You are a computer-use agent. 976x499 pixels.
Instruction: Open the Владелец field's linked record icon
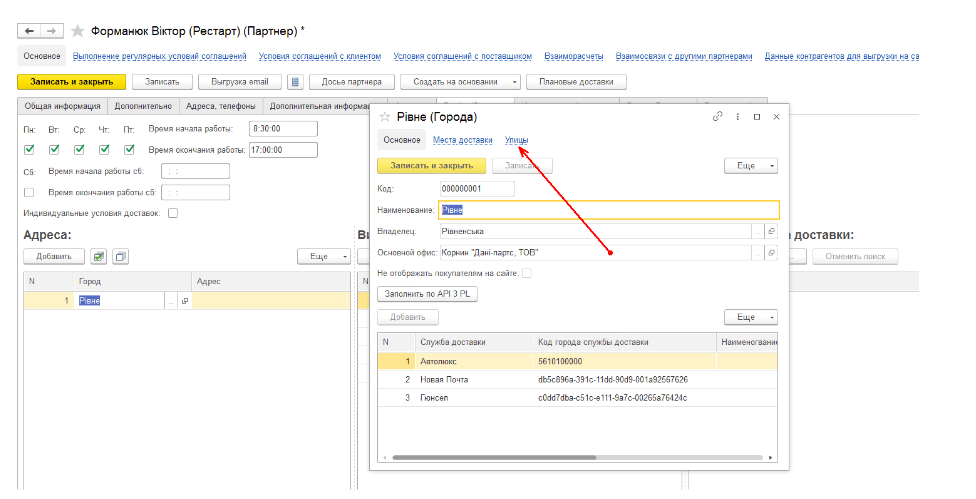coord(771,231)
